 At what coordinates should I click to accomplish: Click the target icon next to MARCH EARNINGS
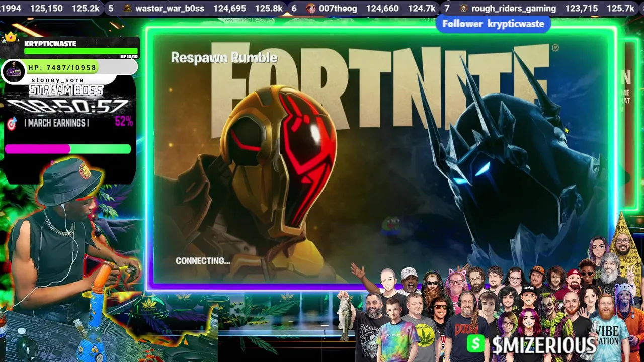pyautogui.click(x=12, y=123)
